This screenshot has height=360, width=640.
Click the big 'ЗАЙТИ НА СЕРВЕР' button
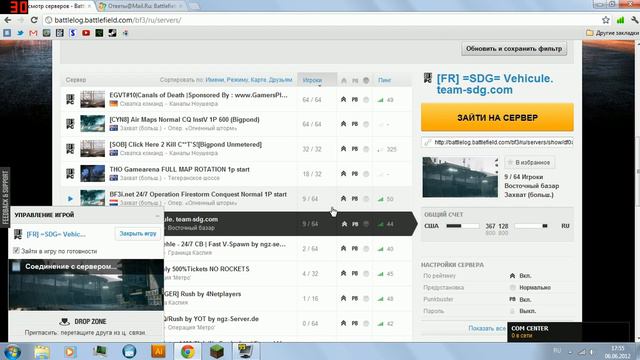pos(497,118)
